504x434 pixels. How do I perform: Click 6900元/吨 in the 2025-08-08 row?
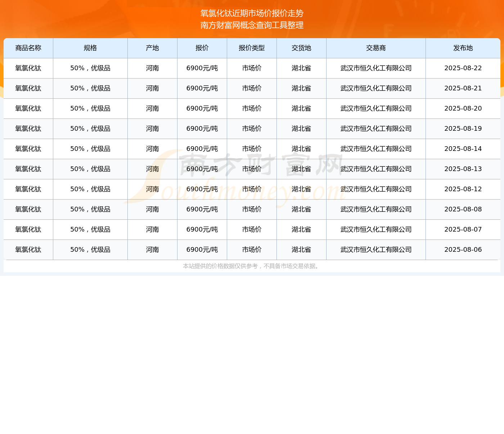pyautogui.click(x=202, y=209)
